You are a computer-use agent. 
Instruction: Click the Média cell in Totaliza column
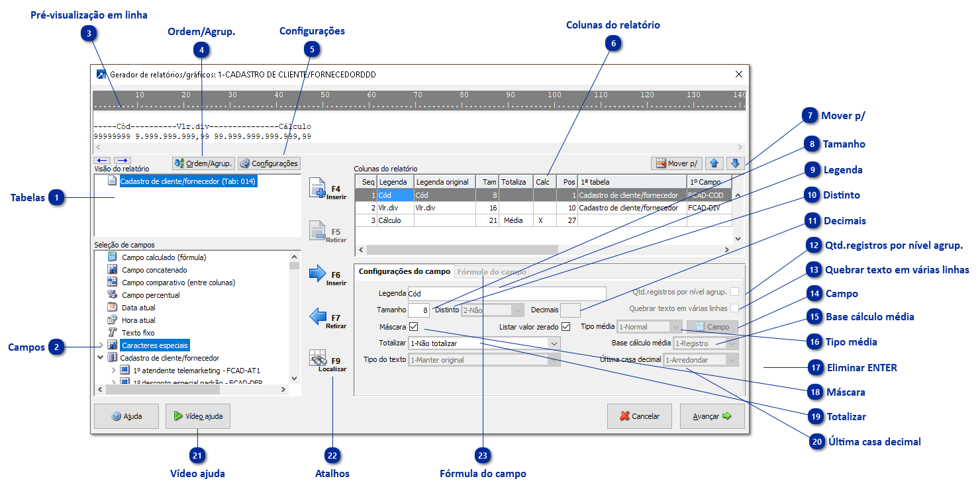click(515, 220)
